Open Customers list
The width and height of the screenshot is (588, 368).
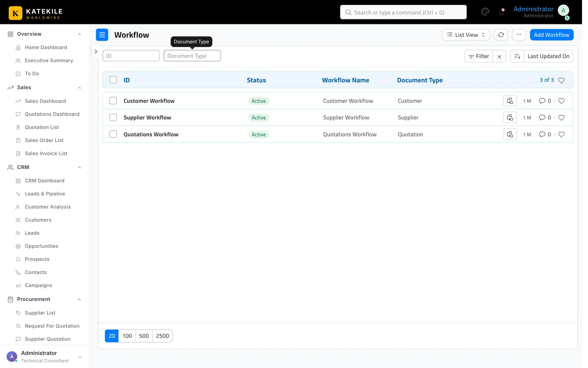(38, 220)
